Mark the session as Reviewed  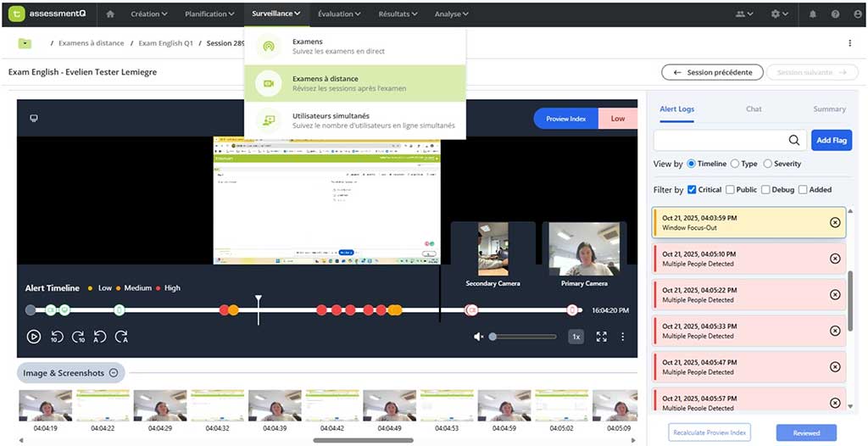coord(807,432)
